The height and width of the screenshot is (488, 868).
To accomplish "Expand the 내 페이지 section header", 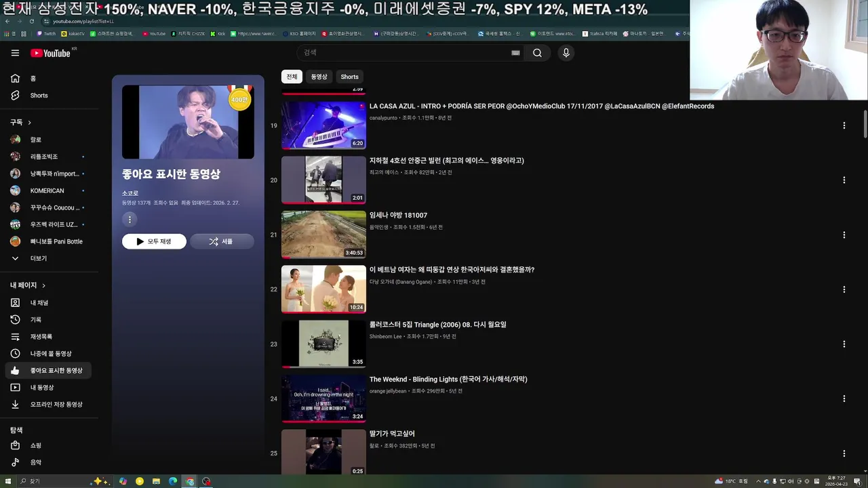I will pyautogui.click(x=28, y=285).
